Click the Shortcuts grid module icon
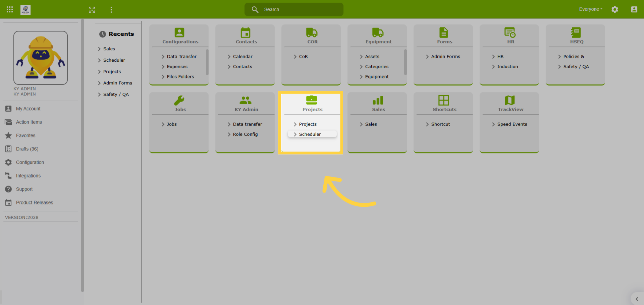This screenshot has width=644, height=305. (x=444, y=100)
